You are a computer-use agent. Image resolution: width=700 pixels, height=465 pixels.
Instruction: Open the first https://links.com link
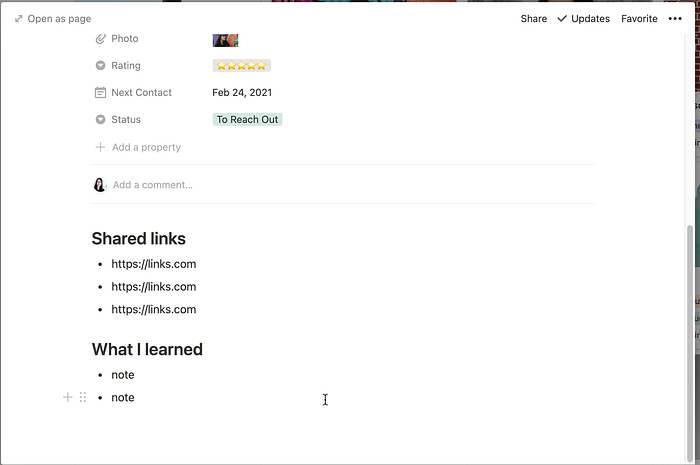[154, 264]
